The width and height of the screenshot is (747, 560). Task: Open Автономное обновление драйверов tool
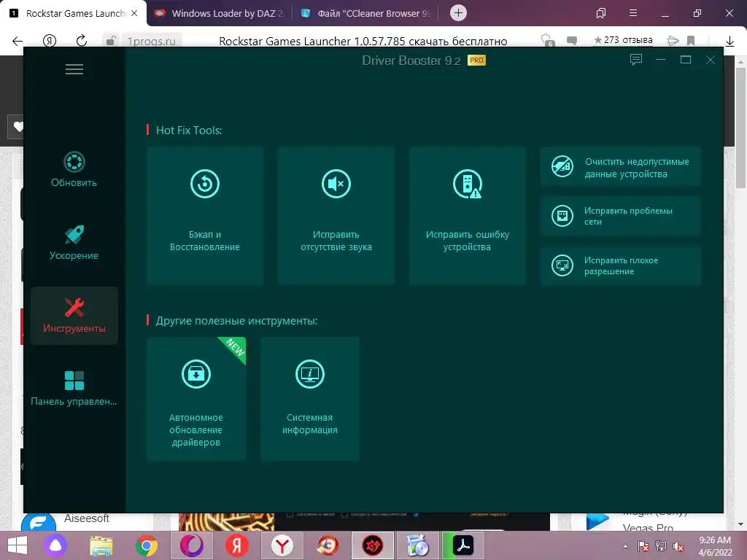coord(196,399)
